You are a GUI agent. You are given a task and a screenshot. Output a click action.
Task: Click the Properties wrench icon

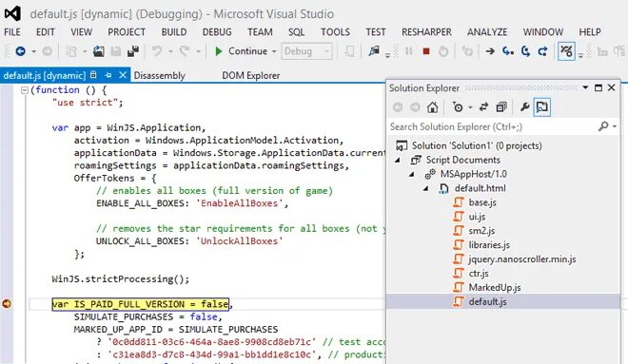[x=524, y=107]
